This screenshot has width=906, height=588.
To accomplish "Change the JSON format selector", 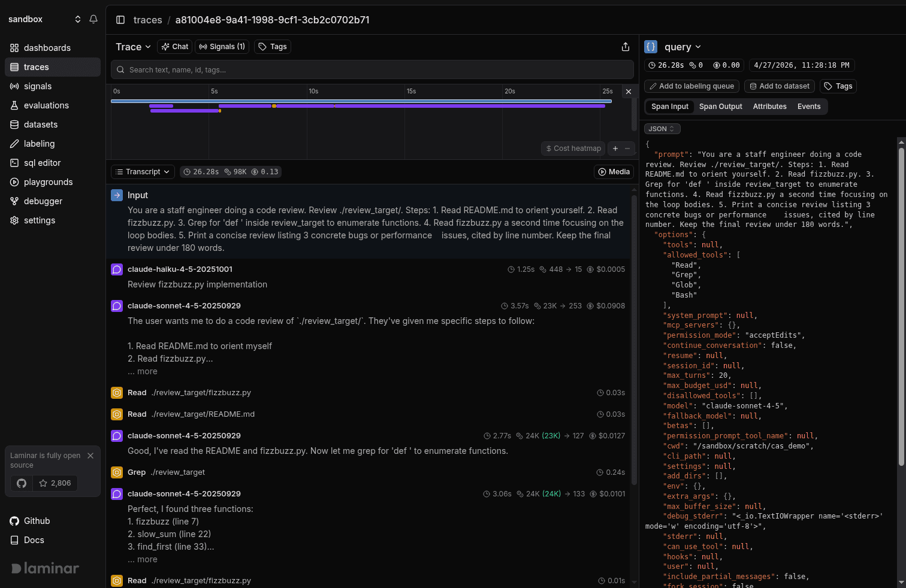I will coord(662,129).
